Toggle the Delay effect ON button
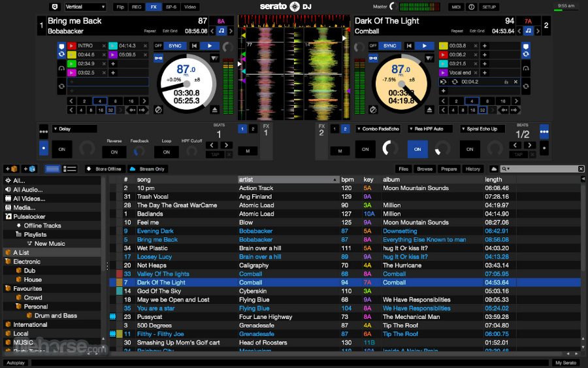Screen dimensions: 588x368 pyautogui.click(x=62, y=149)
